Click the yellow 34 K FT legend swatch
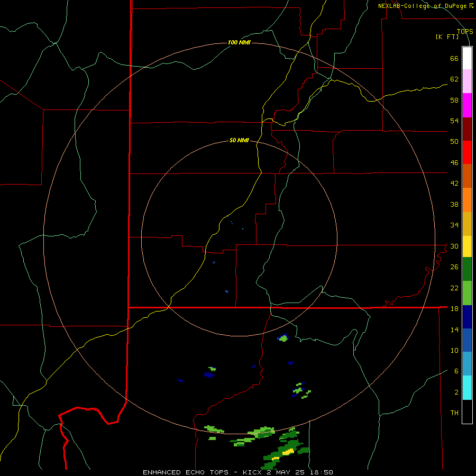This screenshot has height=476, width=476. coord(467,246)
